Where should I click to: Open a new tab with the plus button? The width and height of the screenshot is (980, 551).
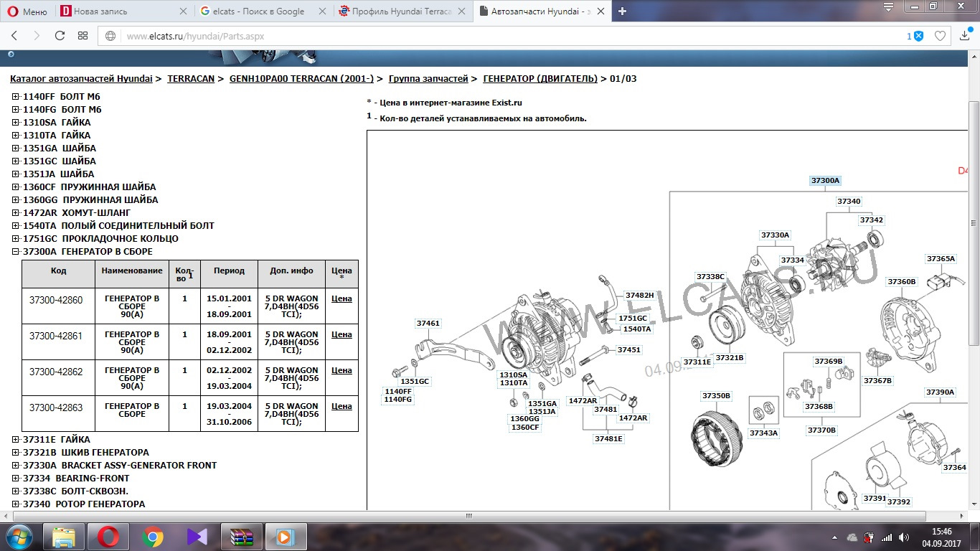click(622, 11)
